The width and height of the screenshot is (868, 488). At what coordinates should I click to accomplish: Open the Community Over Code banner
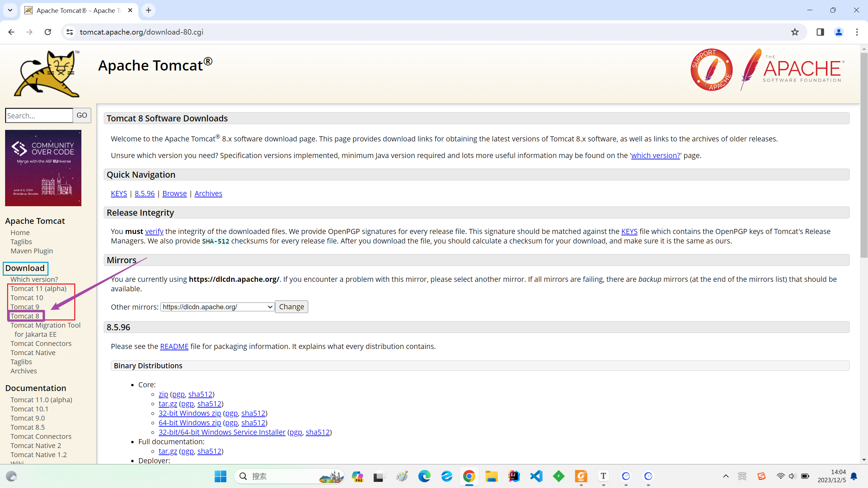pos(43,168)
